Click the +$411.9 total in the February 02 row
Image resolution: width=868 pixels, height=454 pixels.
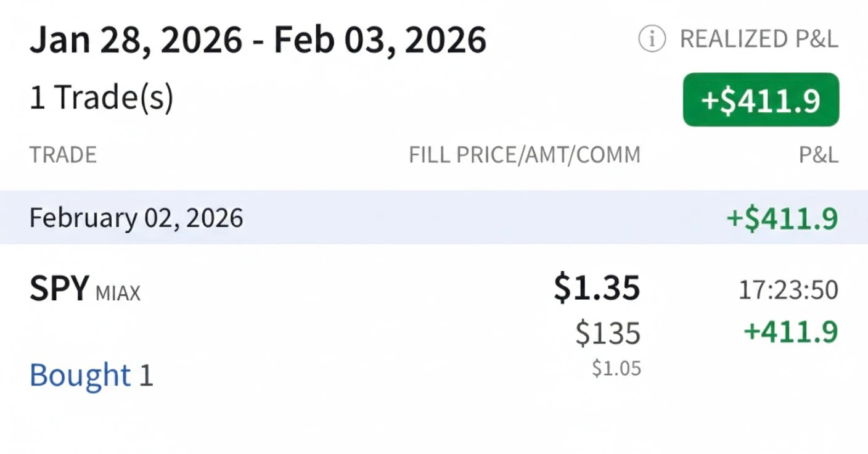(x=782, y=218)
